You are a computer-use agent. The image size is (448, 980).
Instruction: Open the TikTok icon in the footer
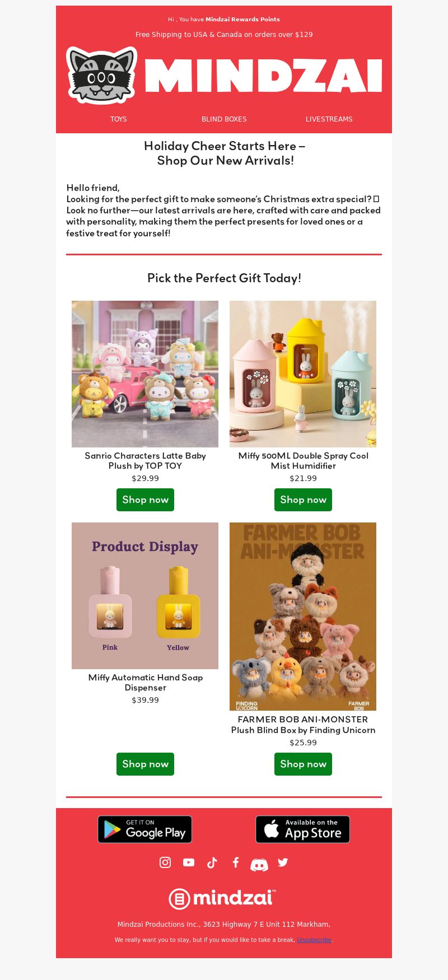212,862
